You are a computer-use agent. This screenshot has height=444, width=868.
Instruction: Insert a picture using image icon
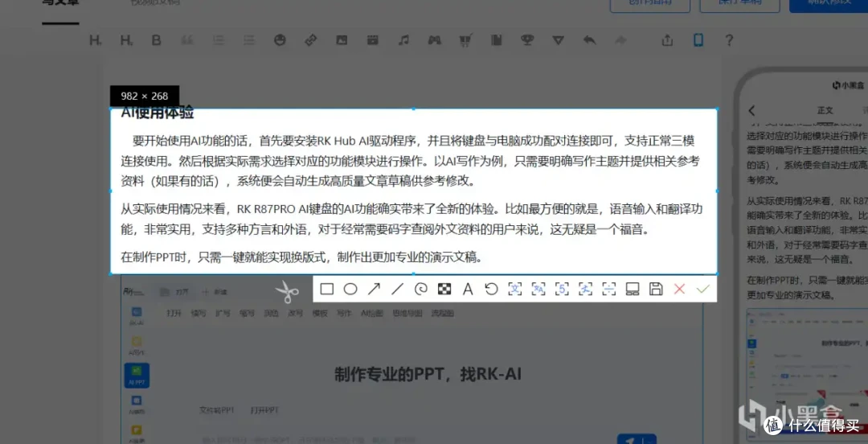point(342,40)
